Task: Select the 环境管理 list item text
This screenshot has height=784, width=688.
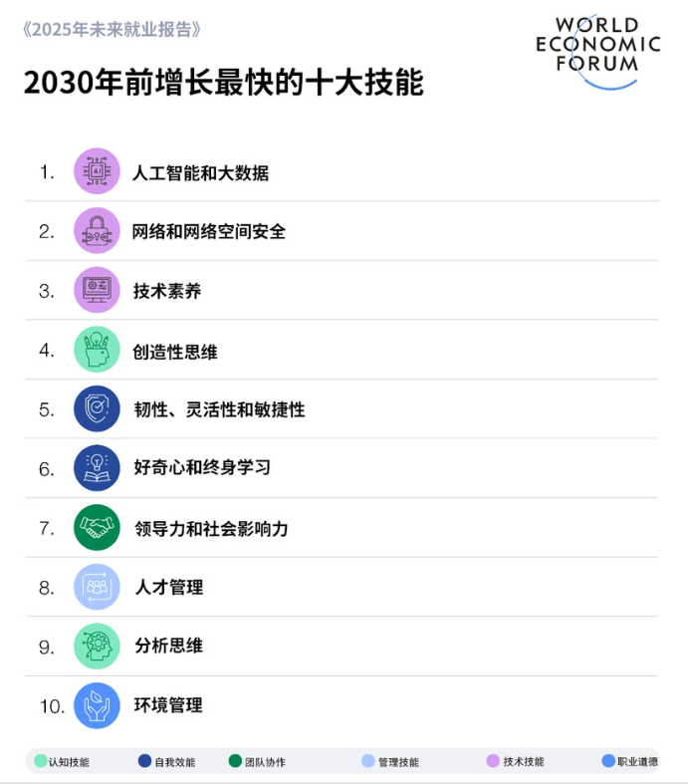Action: tap(168, 705)
